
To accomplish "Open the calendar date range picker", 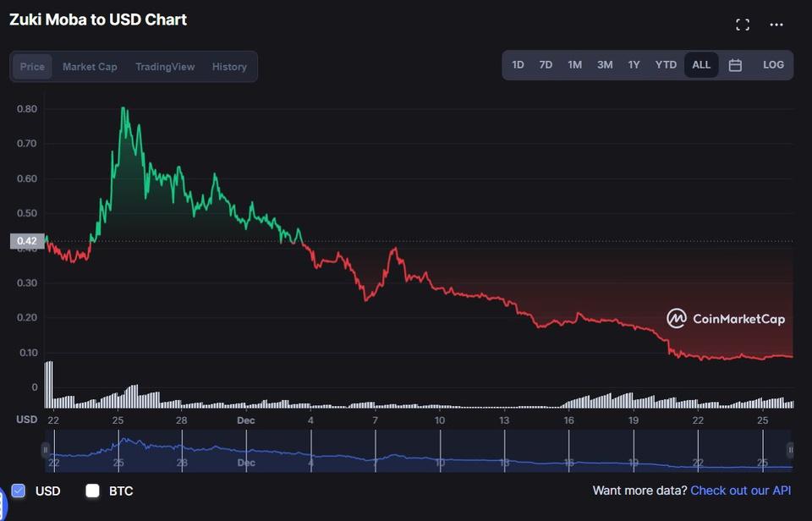I will (735, 65).
